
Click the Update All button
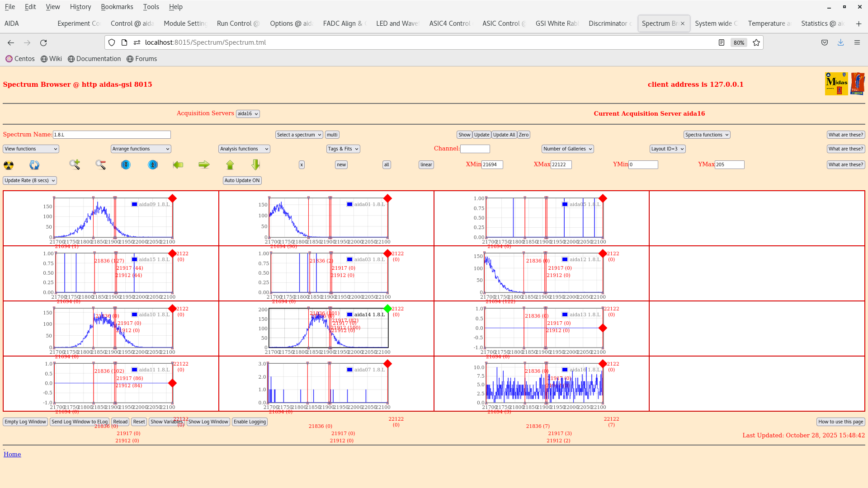[x=504, y=135]
